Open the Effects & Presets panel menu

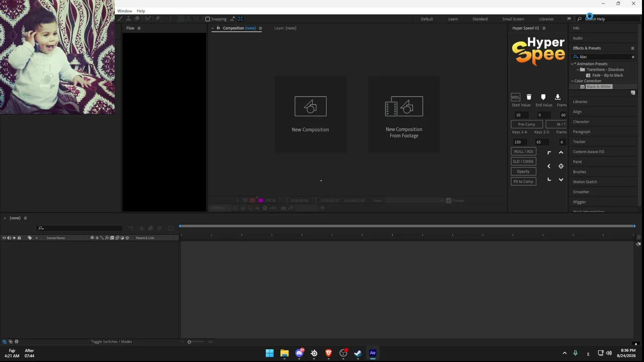coord(632,48)
